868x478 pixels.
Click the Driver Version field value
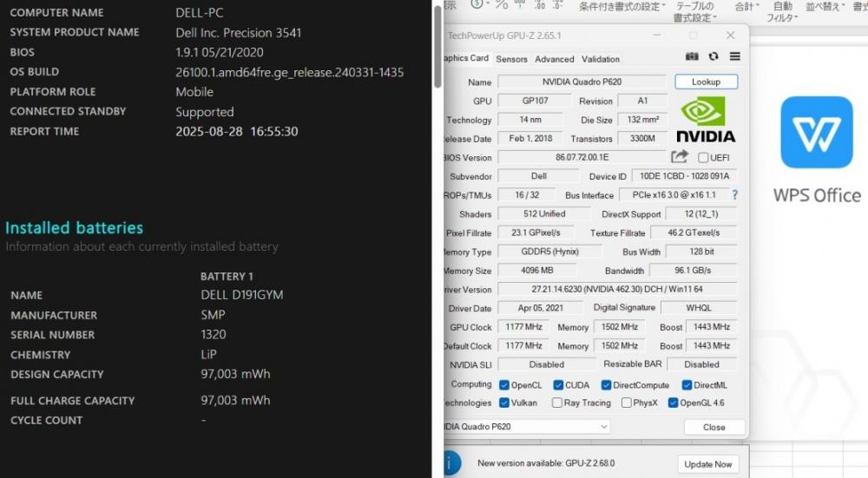pyautogui.click(x=617, y=289)
